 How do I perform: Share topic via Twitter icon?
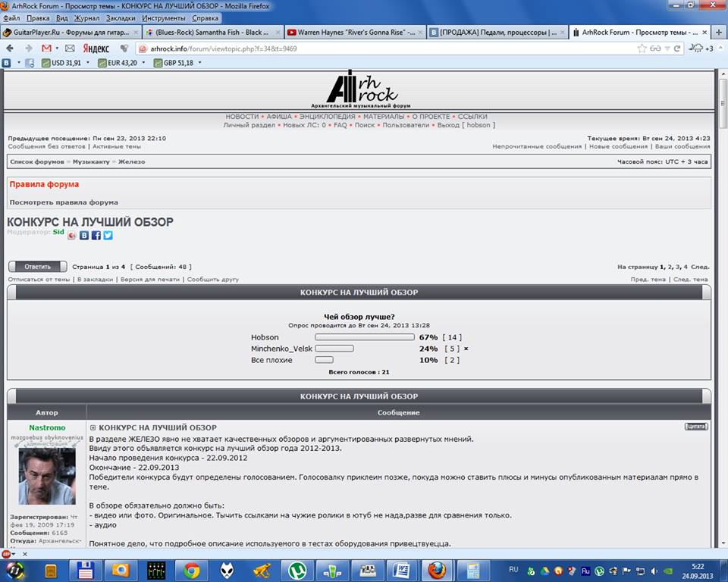(108, 236)
